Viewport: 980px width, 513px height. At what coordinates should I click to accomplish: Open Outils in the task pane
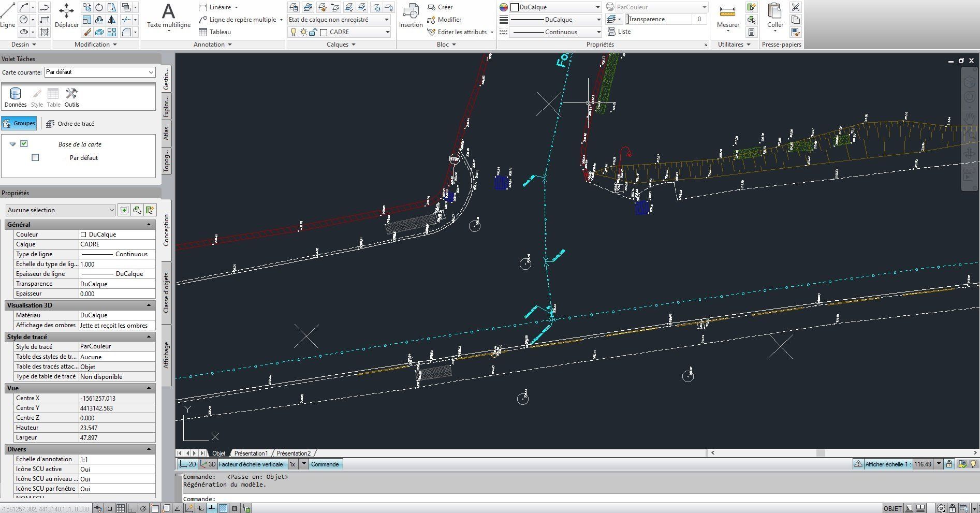[x=71, y=97]
